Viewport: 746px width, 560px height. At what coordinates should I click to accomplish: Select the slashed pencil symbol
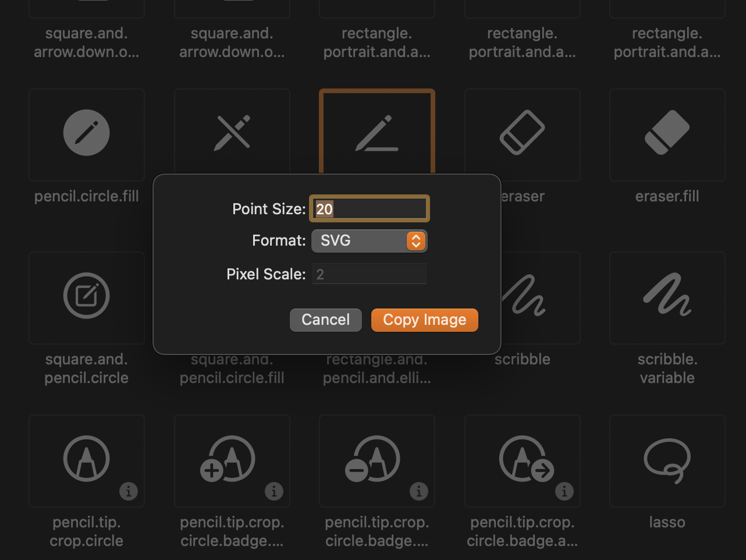pos(232,133)
